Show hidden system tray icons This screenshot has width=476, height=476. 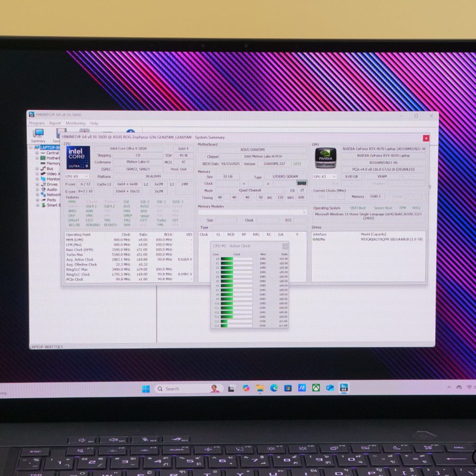(x=448, y=387)
